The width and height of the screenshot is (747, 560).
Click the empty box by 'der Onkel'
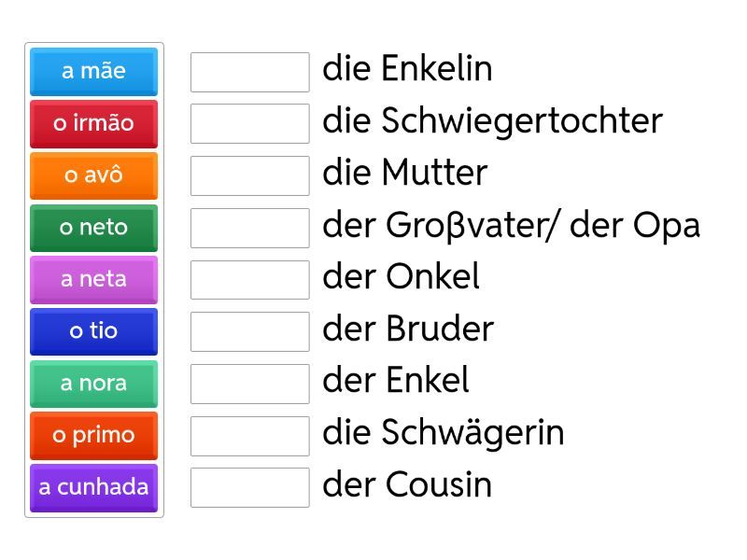point(249,279)
